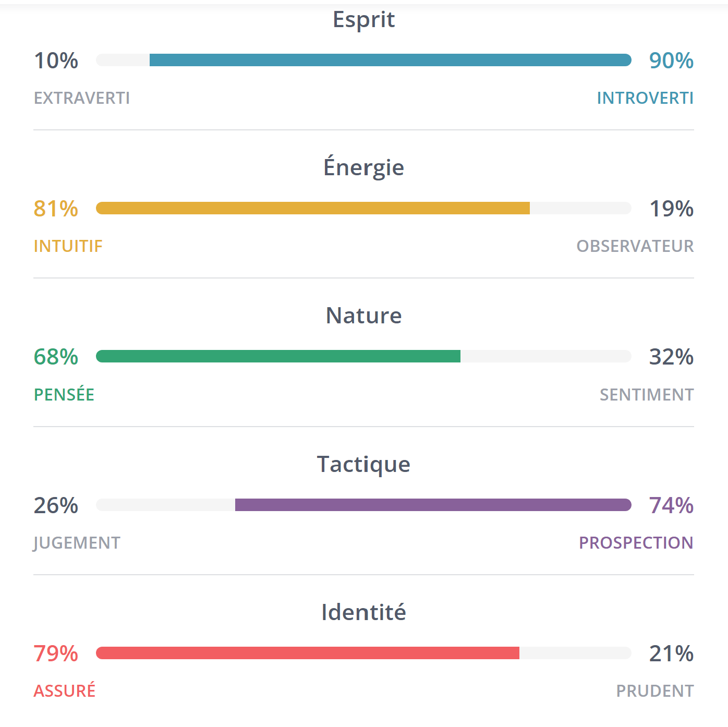Image resolution: width=728 pixels, height=727 pixels.
Task: Click the 32% sentiment score
Action: coord(671,357)
